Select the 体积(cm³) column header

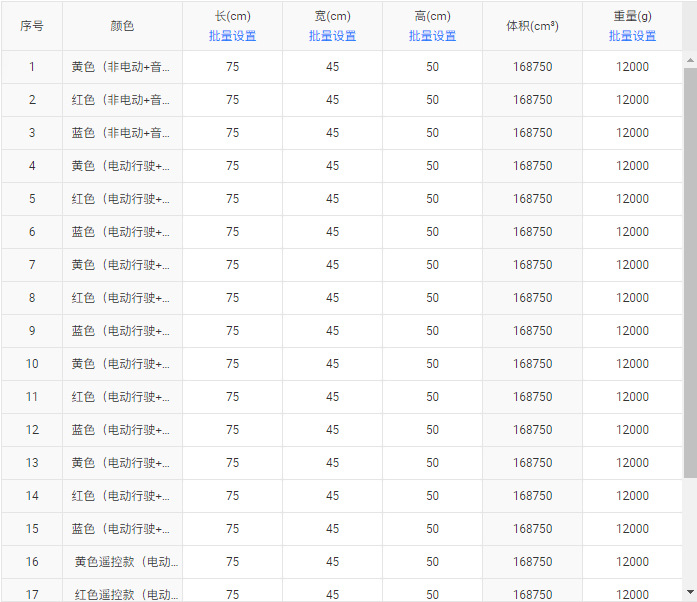[532, 26]
